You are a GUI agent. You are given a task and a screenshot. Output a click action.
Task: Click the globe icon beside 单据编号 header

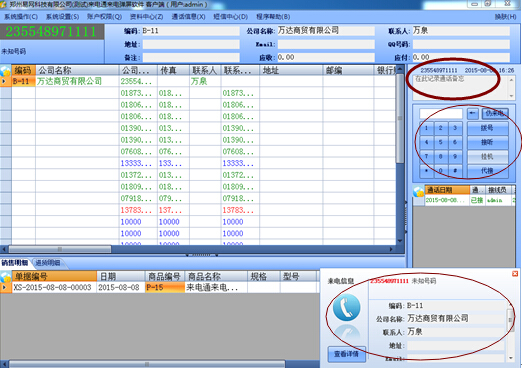pos(5,276)
